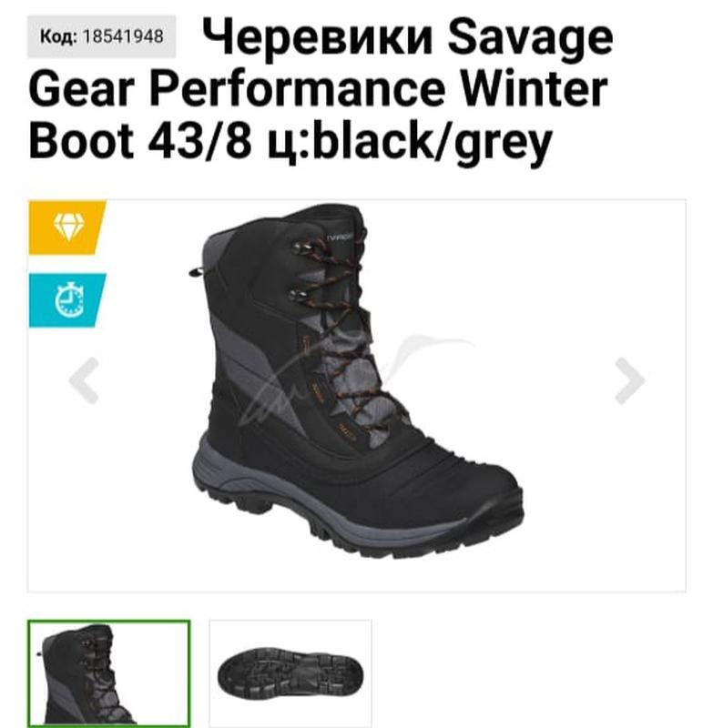Select the side-view boot thumbnail

click(108, 674)
